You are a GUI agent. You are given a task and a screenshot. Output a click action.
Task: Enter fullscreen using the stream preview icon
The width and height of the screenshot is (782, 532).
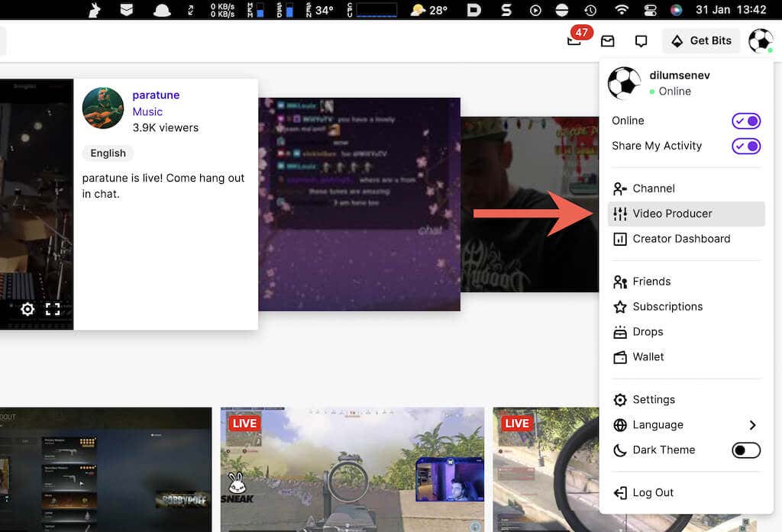click(x=52, y=309)
